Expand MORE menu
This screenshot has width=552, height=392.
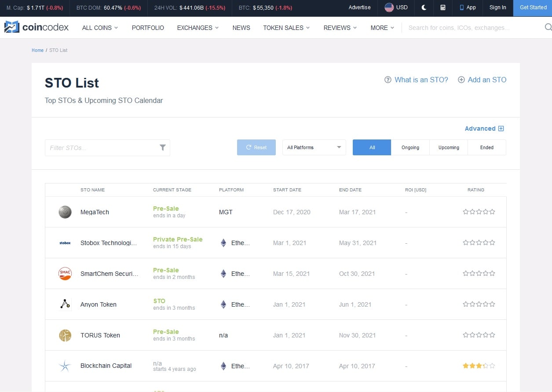click(x=382, y=28)
